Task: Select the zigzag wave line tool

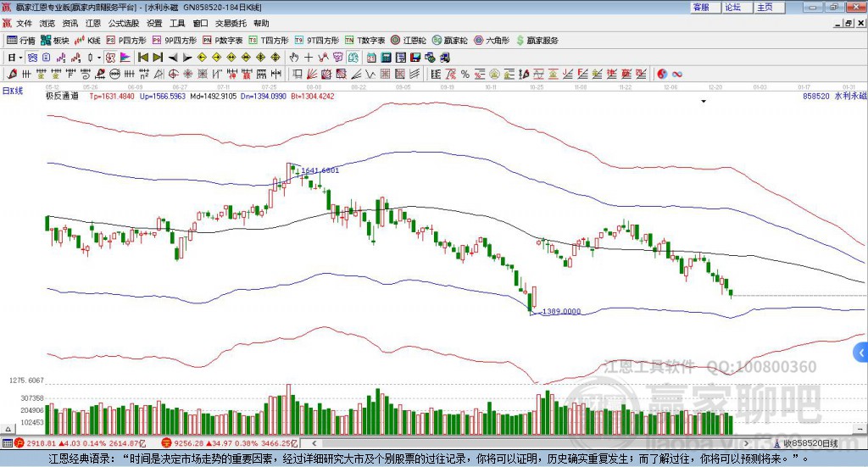Action: pyautogui.click(x=371, y=74)
